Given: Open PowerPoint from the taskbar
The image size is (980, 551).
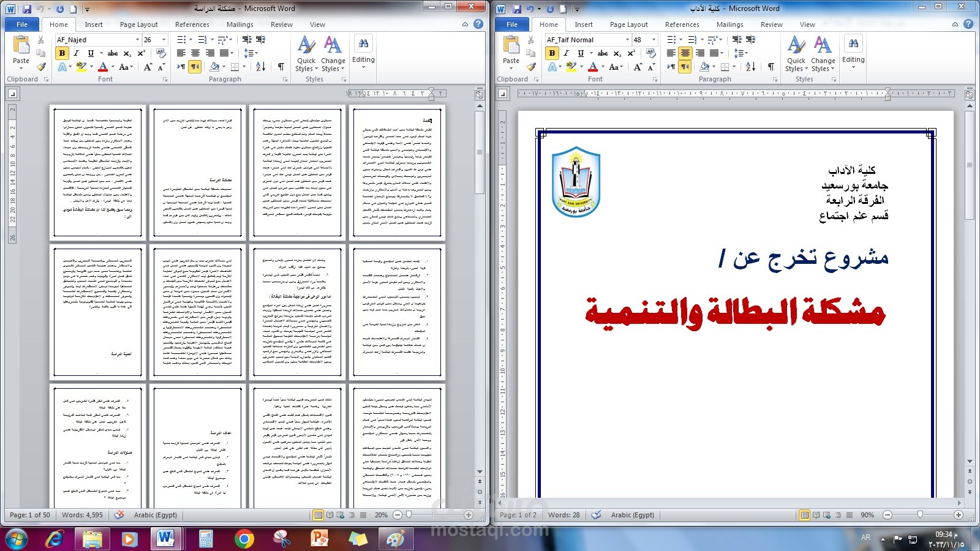Looking at the screenshot, I should point(320,539).
